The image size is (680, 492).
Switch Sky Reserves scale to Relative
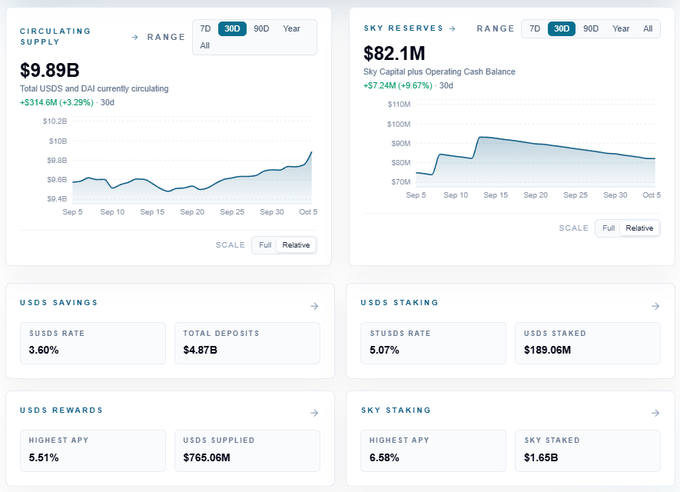[639, 228]
